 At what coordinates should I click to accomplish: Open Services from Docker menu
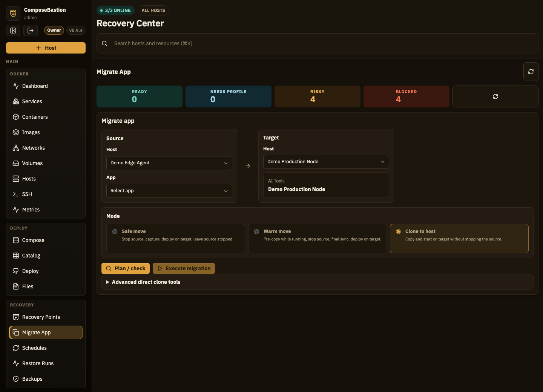[46, 101]
